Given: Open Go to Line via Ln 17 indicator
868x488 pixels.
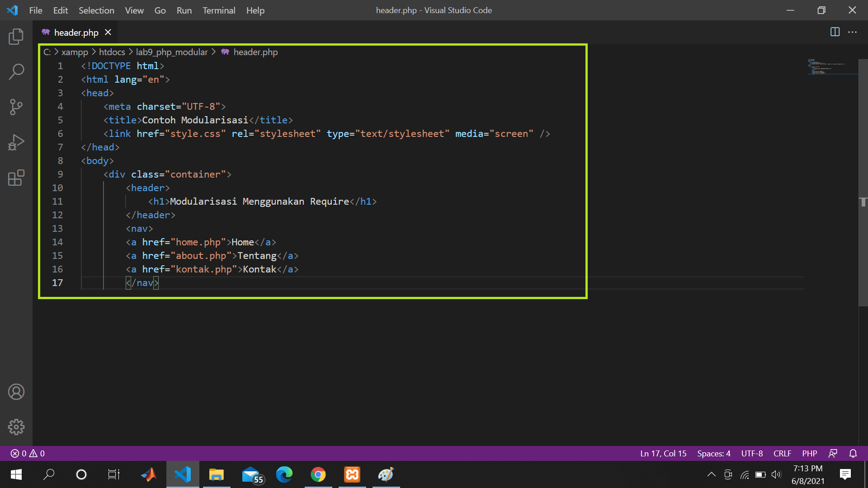Looking at the screenshot, I should tap(663, 453).
